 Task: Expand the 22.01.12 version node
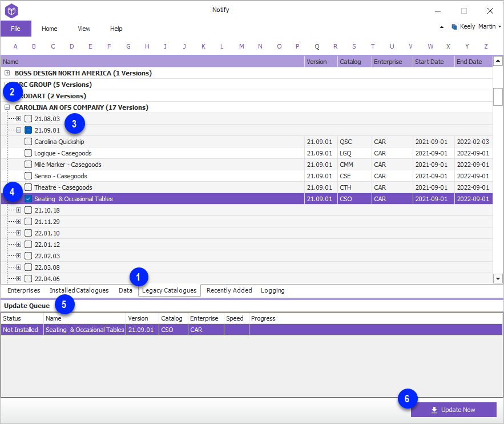pyautogui.click(x=18, y=245)
